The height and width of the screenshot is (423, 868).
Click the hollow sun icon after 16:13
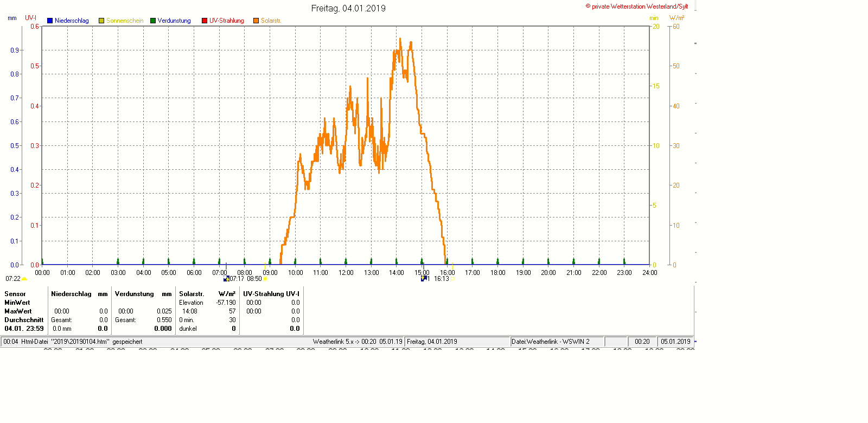tap(453, 279)
